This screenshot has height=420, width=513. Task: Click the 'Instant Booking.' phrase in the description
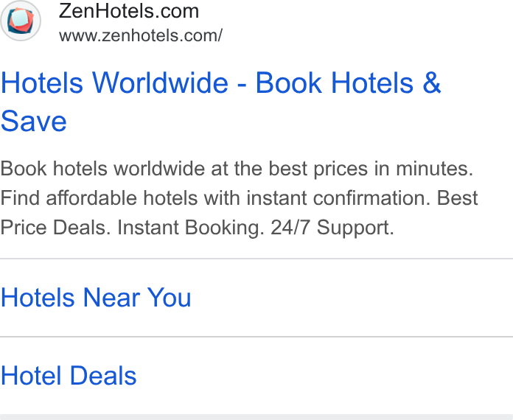[x=191, y=228]
